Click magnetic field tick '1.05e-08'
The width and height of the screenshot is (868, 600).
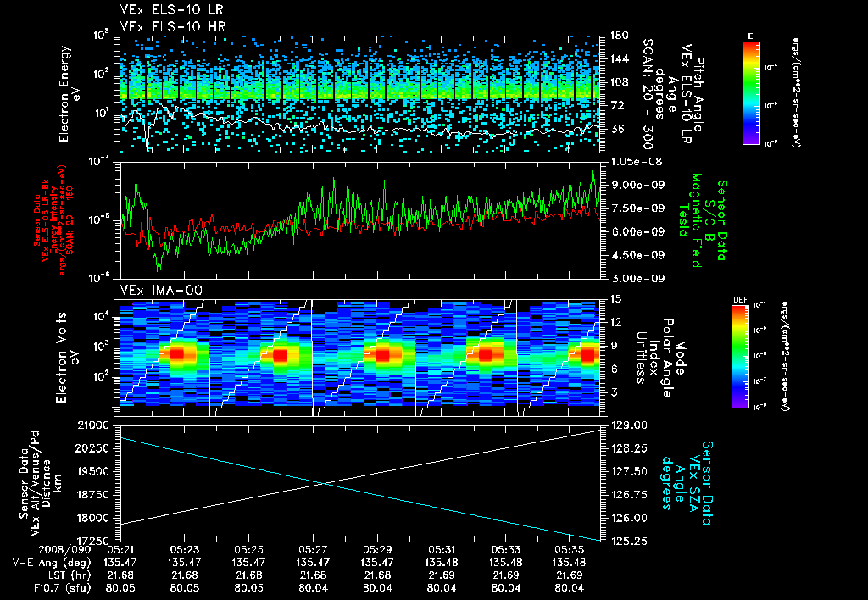(x=637, y=162)
